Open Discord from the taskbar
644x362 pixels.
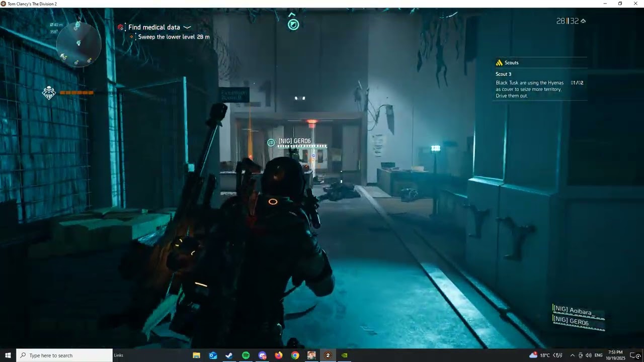click(262, 355)
